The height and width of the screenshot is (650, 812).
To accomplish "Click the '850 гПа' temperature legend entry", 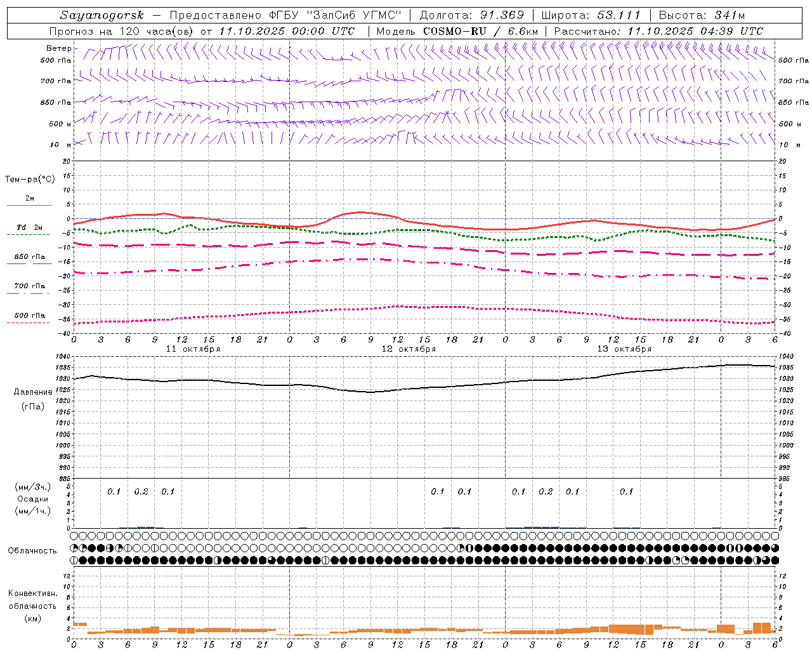I will 29,257.
